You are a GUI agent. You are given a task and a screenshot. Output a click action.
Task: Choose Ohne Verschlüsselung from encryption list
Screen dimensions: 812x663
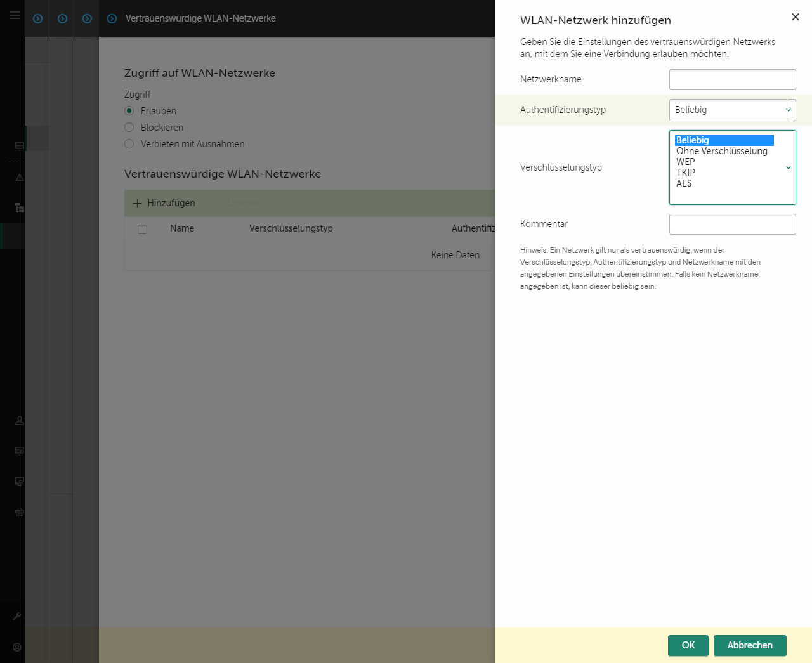point(721,151)
